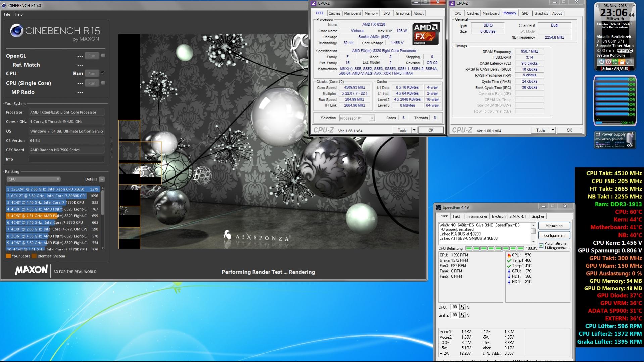Viewport: 644px width, 362px height.
Task: Select the highlighted orange 4.51 GHz ranking row
Action: pos(53,216)
